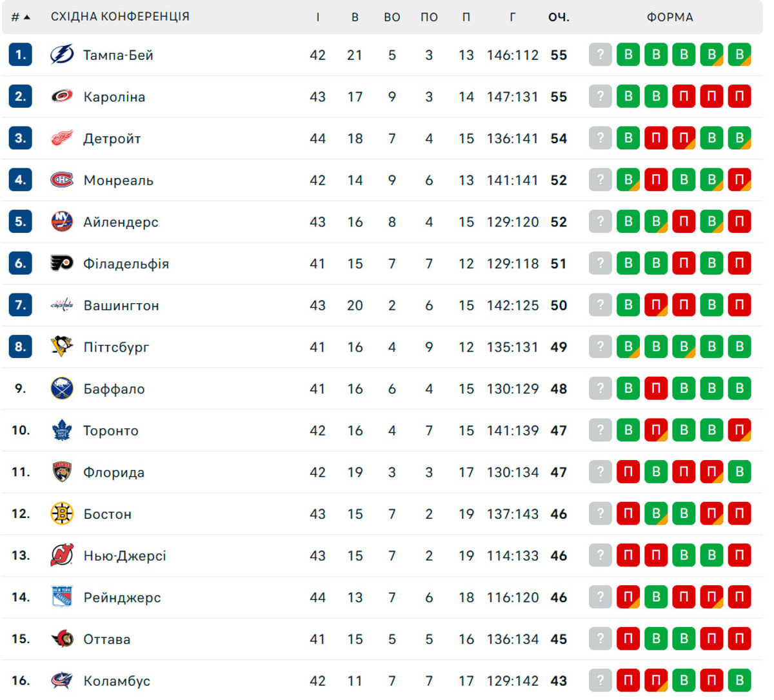
Task: Click the Detroit Red Wings logo
Action: [x=62, y=138]
